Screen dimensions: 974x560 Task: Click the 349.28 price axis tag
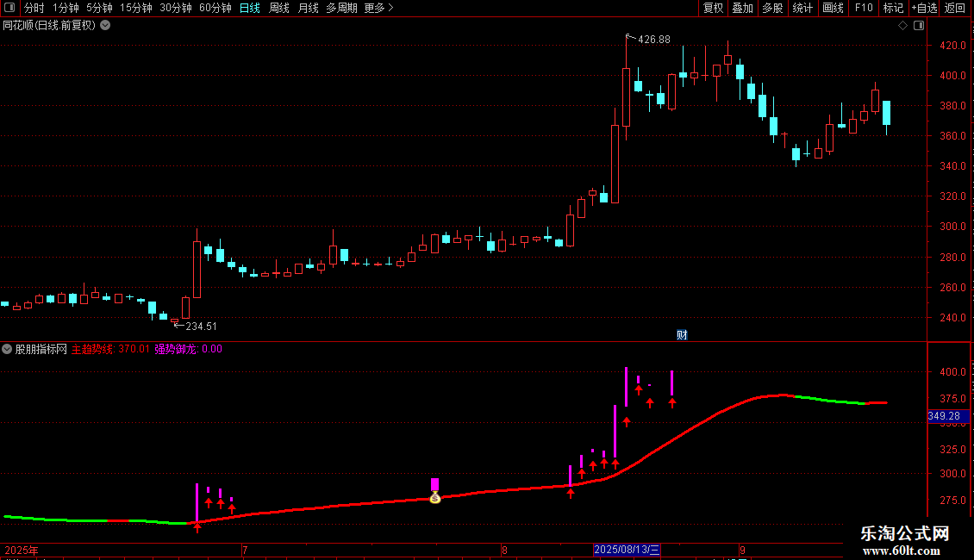948,416
